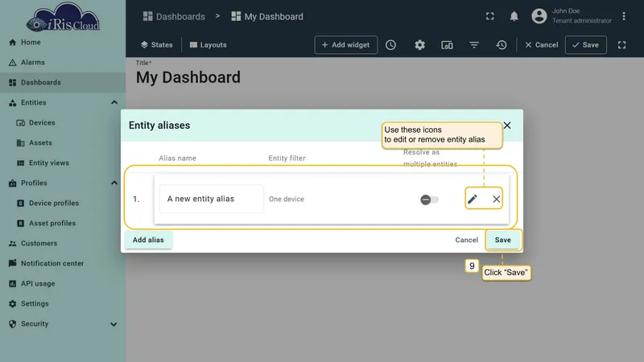Cancel dashboard editing in toolbar
The height and width of the screenshot is (362, 644).
tap(541, 45)
